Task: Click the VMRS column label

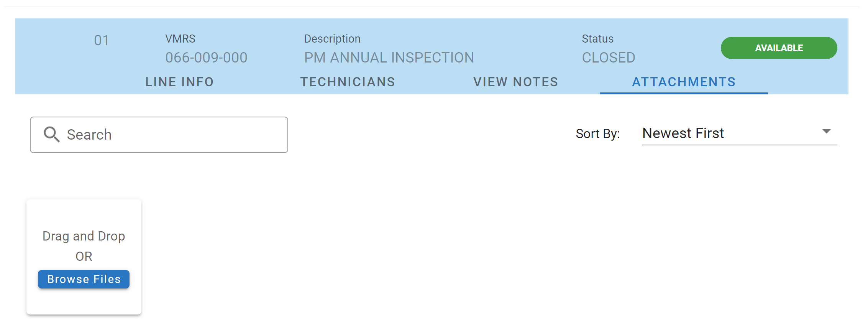Action: (180, 39)
